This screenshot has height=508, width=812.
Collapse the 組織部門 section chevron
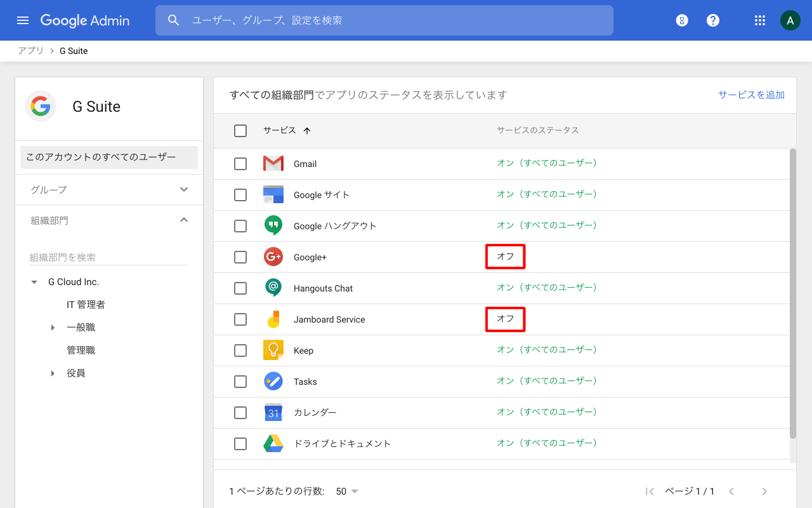[184, 220]
